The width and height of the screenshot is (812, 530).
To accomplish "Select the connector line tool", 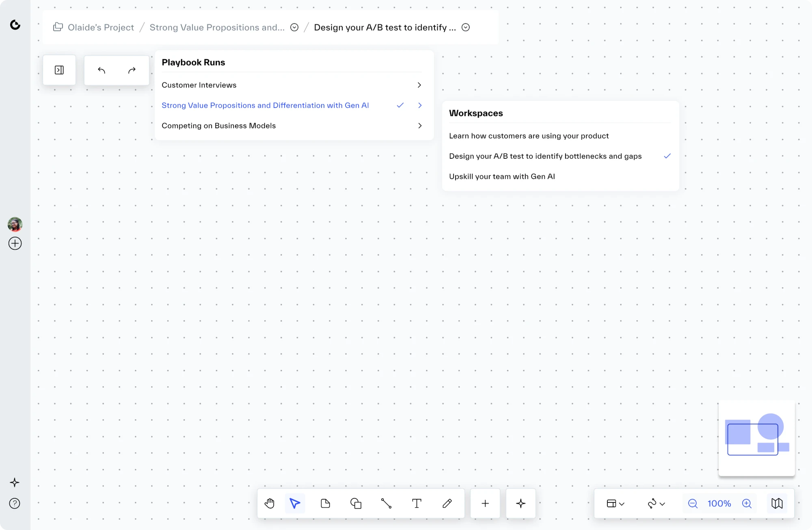I will tap(387, 504).
